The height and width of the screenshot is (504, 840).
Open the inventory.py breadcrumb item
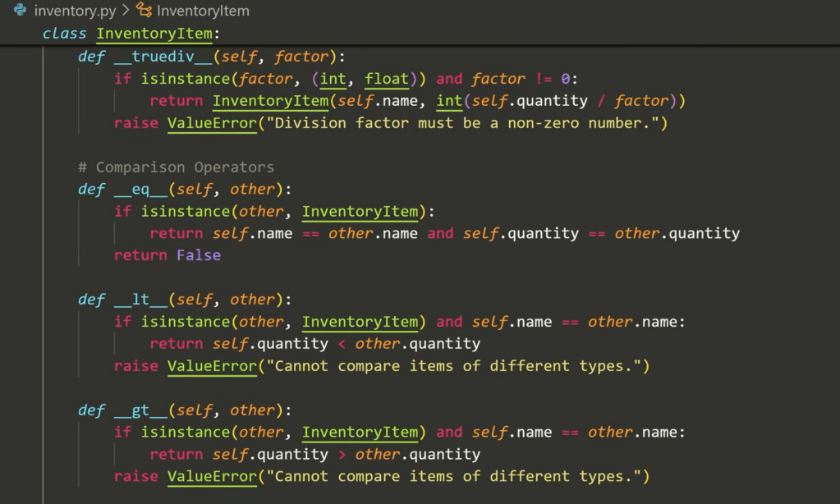point(74,11)
